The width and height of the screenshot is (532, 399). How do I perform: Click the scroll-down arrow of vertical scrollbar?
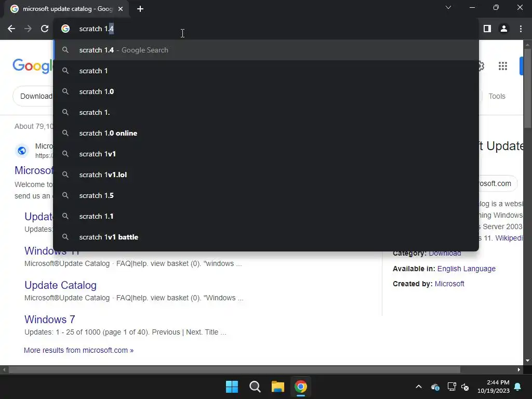(527, 361)
